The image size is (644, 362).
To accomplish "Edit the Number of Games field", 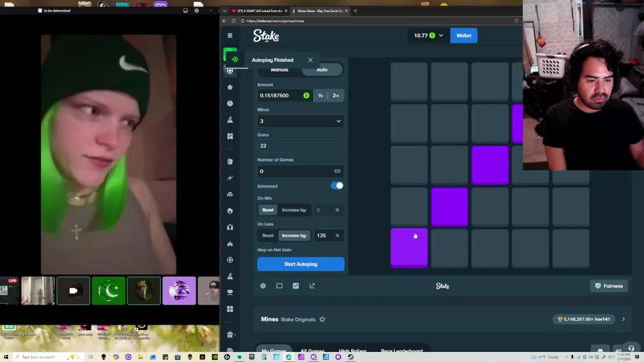I will point(301,171).
